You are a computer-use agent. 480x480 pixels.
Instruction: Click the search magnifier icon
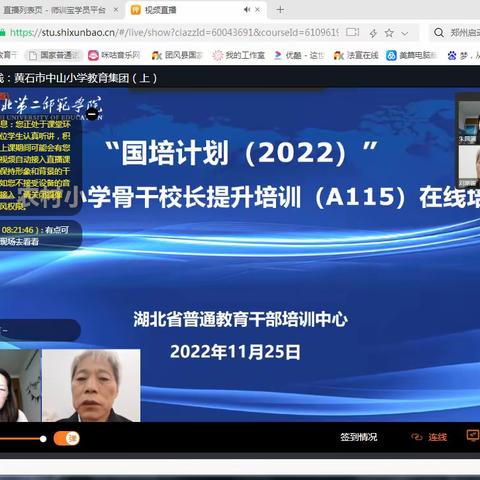439,33
